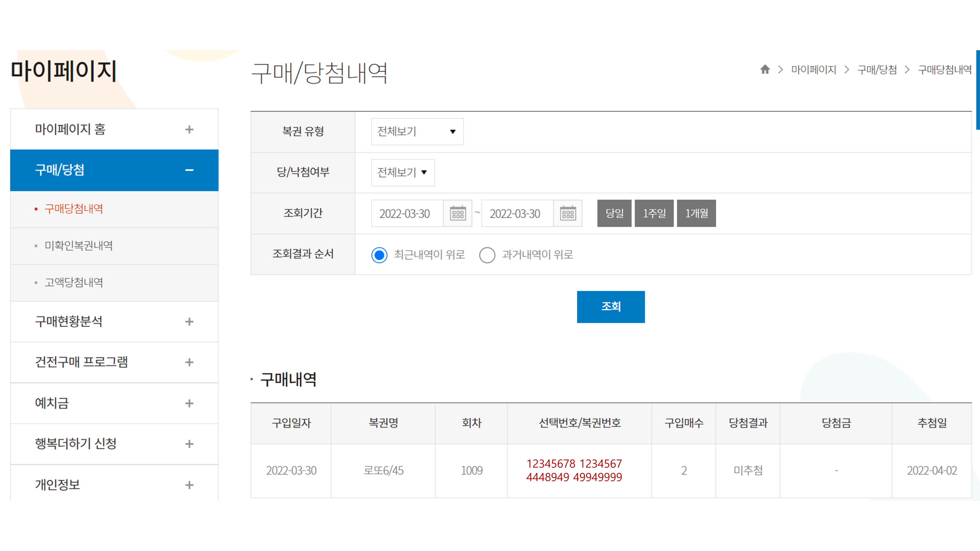Select 과거내역이 위로 radio option

pyautogui.click(x=487, y=255)
